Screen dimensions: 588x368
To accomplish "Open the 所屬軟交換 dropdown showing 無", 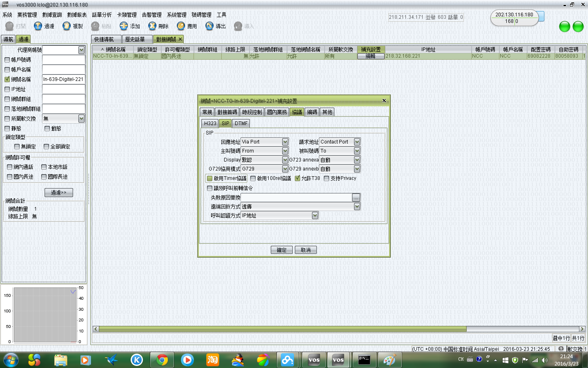I will click(81, 119).
